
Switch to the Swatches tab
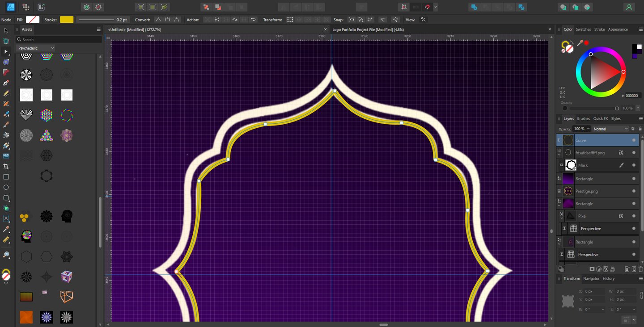point(583,29)
